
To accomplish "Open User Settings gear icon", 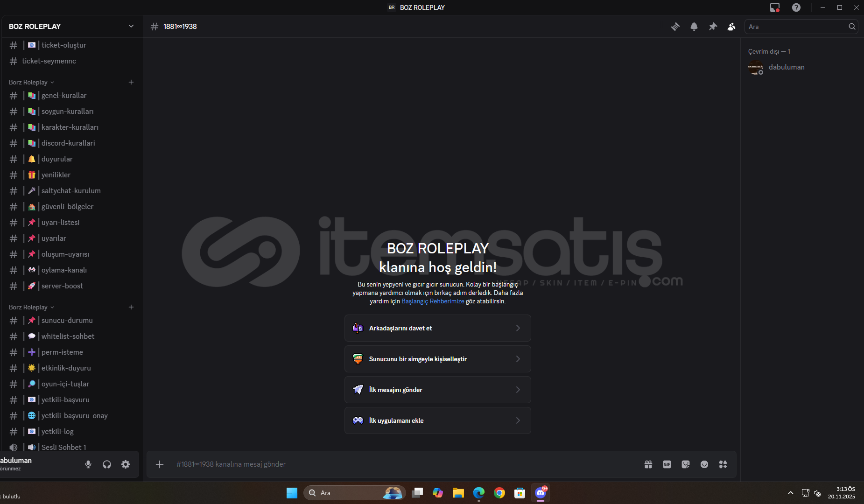I will coord(126,464).
